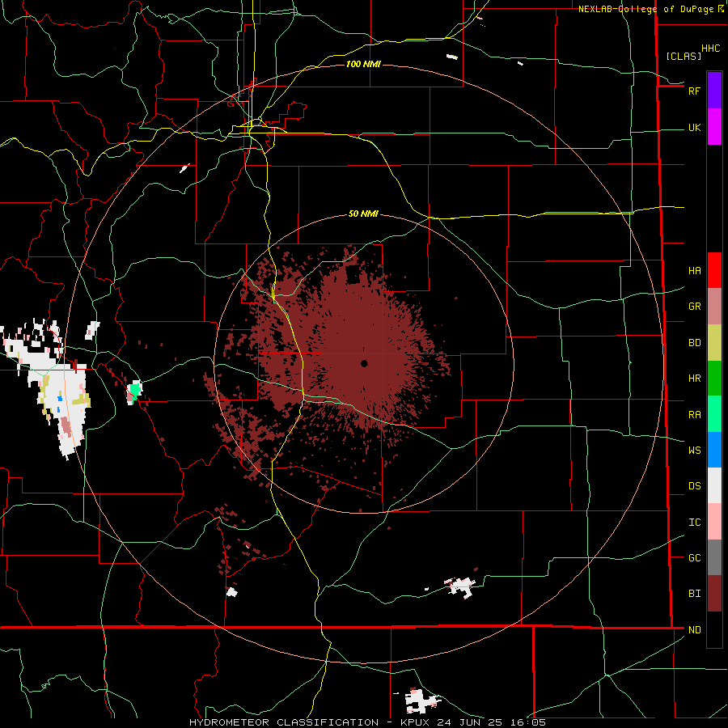Click the ND legend label
Viewport: 728px width, 728px height.
[x=694, y=629]
